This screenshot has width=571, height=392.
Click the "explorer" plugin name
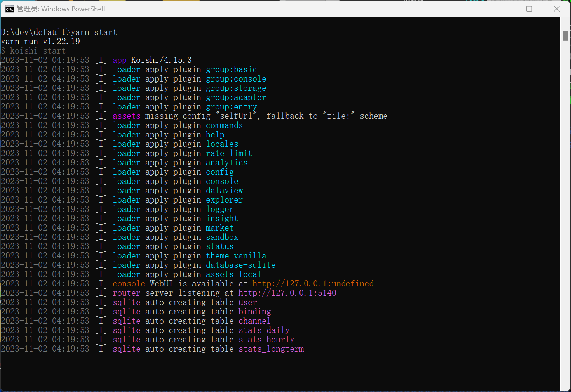click(x=225, y=200)
